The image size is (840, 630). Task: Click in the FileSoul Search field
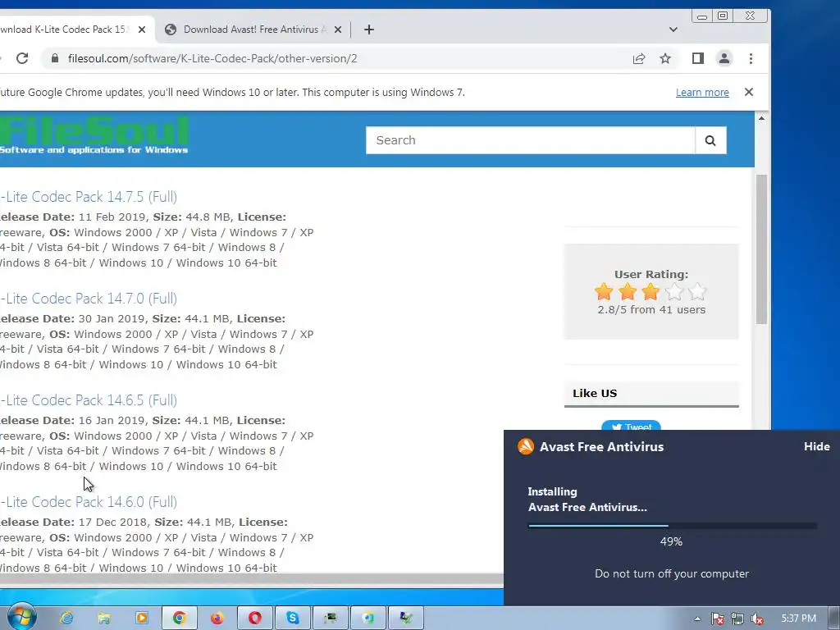point(531,140)
